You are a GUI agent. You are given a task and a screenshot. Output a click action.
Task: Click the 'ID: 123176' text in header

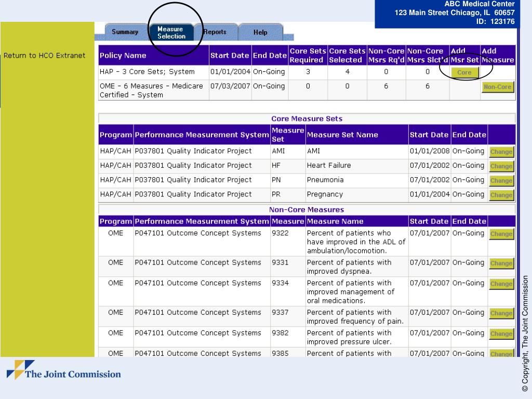coord(495,22)
